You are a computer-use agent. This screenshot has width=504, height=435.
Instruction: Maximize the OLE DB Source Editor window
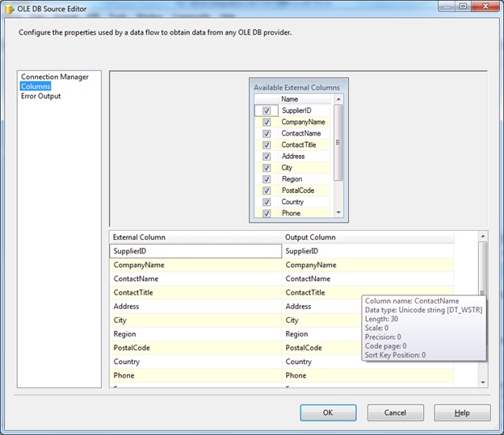(463, 6)
